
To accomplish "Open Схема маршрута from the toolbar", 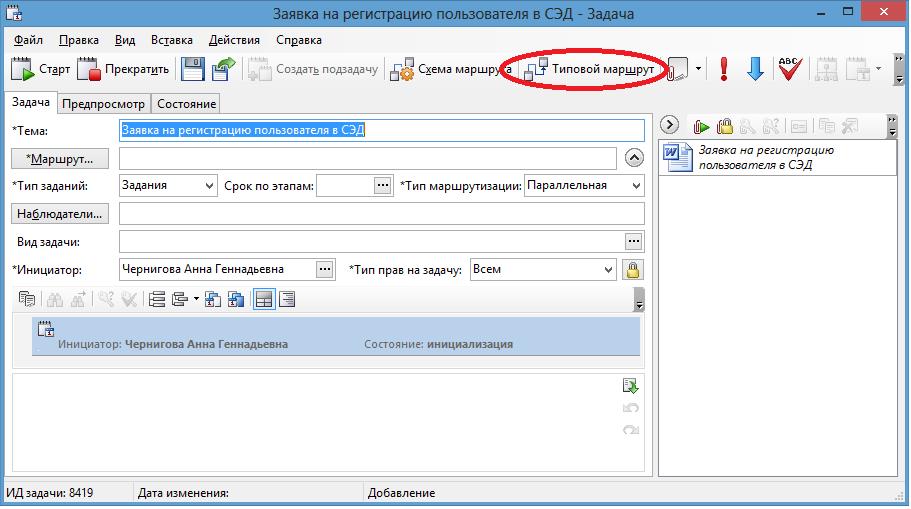I will click(451, 70).
